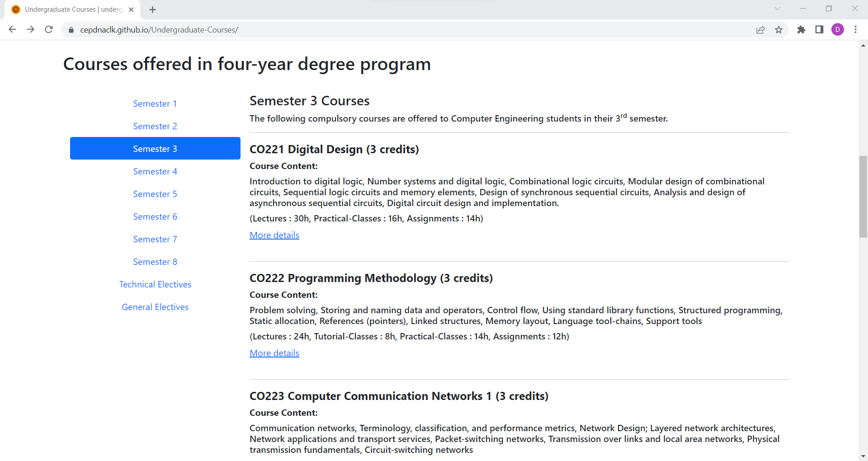Switch to Technical Electives tab

point(155,284)
